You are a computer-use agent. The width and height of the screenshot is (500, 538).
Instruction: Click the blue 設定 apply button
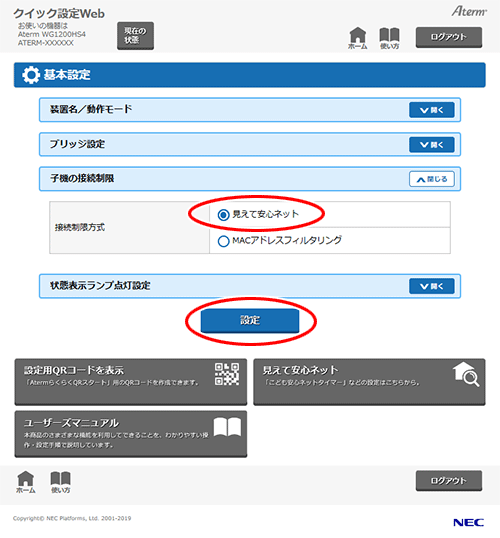(250, 320)
